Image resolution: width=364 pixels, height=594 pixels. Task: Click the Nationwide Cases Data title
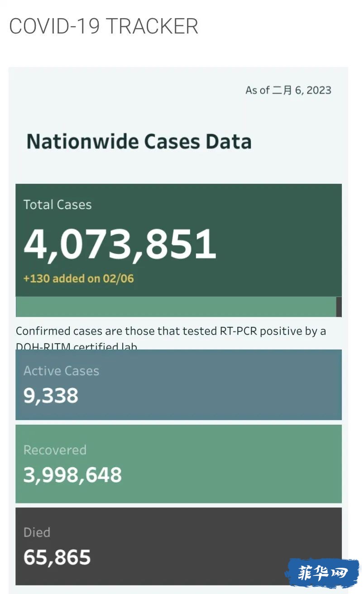point(139,142)
